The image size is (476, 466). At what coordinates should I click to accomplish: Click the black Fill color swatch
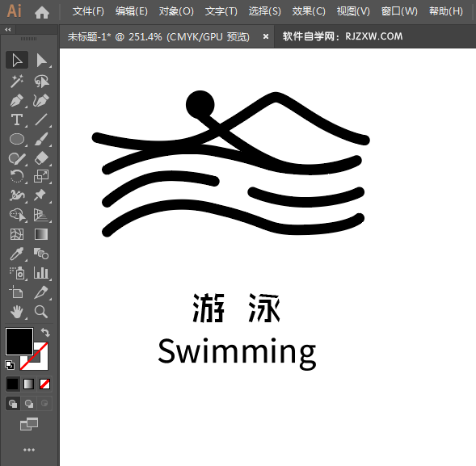click(x=19, y=342)
